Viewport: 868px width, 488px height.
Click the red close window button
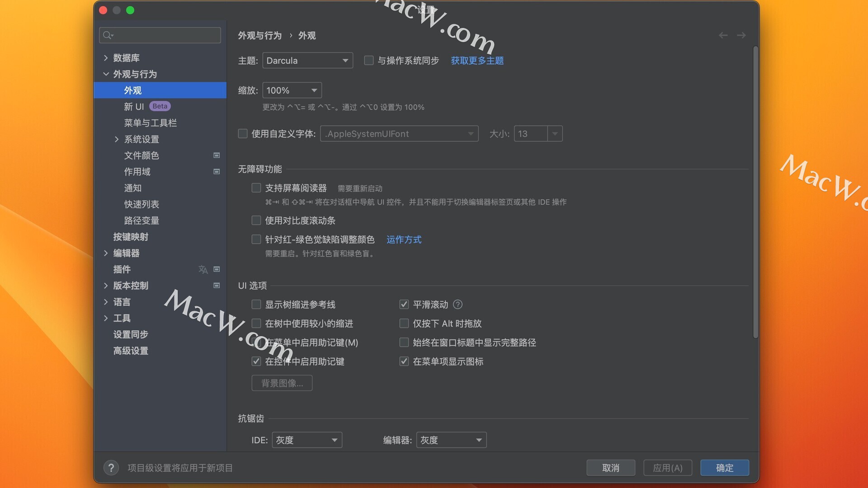click(103, 10)
